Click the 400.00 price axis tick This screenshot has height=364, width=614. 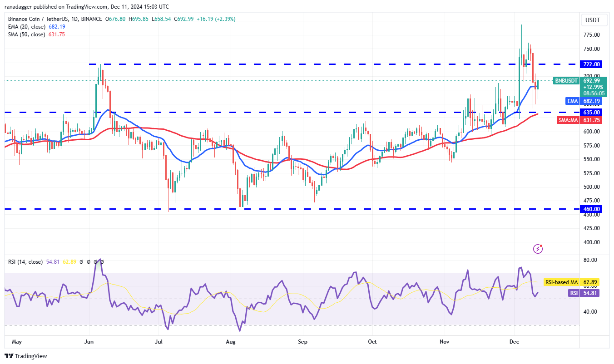coord(592,242)
